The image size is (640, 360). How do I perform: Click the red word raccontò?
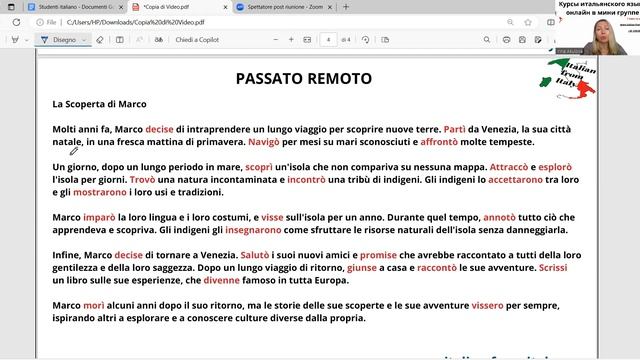pyautogui.click(x=437, y=268)
